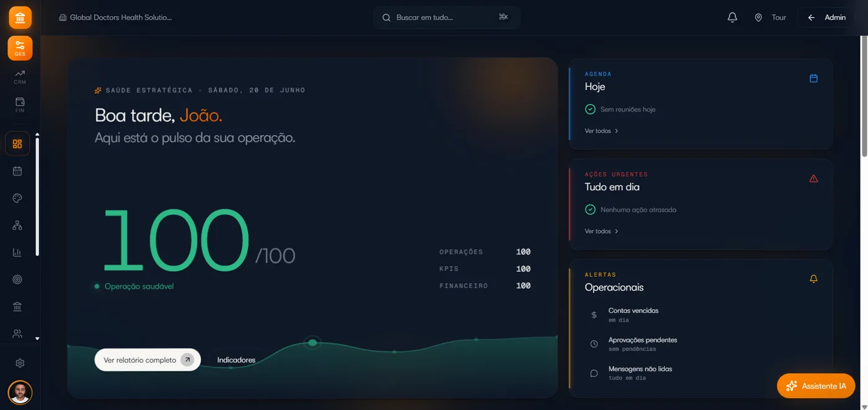868x410 pixels.
Task: Click the page vertical scrollbar
Action: [x=864, y=96]
